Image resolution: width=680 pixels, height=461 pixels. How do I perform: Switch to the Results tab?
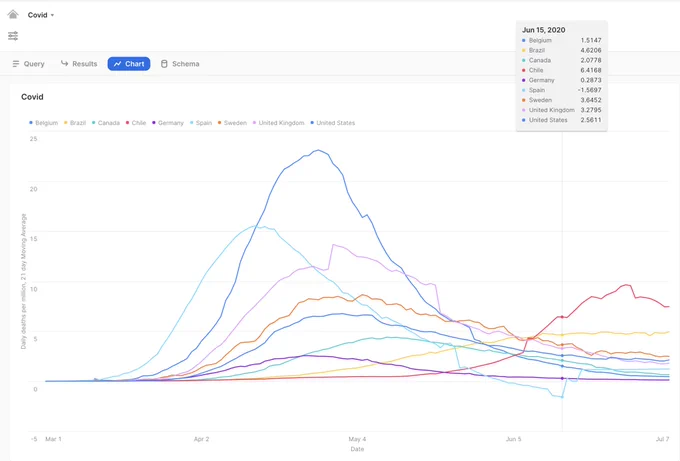tap(79, 64)
